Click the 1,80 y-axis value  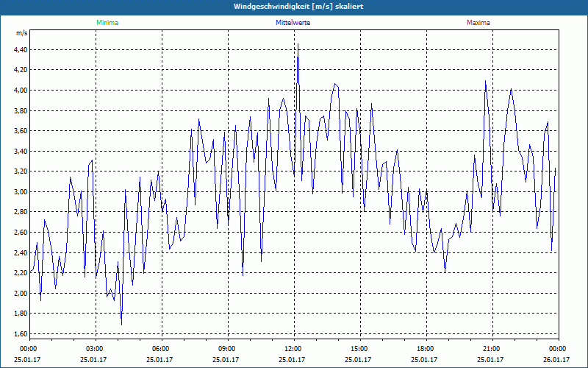pos(21,314)
